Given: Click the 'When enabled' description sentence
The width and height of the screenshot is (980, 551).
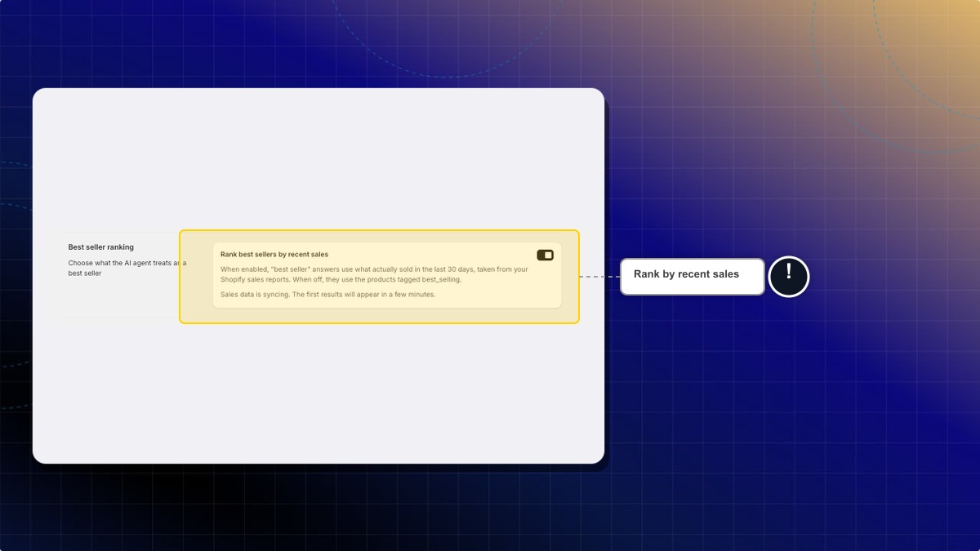Looking at the screenshot, I should click(x=374, y=274).
